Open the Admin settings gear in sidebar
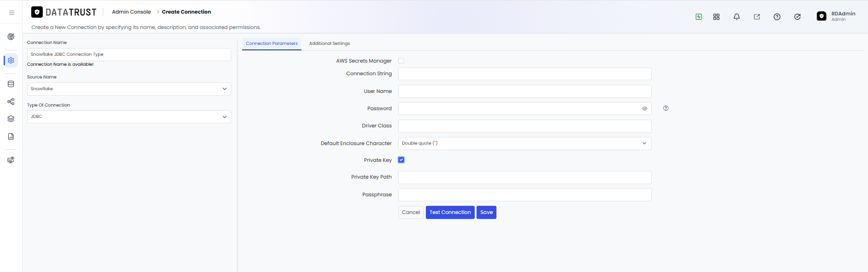The height and width of the screenshot is (272, 868). click(x=11, y=60)
